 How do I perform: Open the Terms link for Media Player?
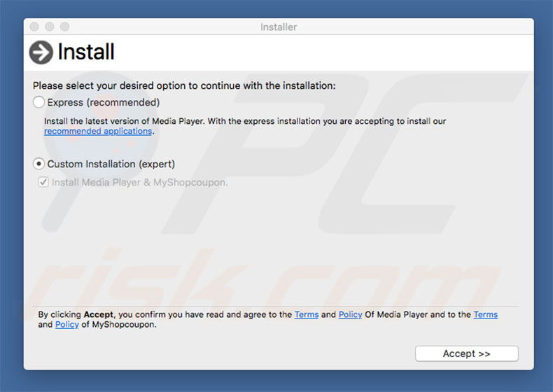307,315
